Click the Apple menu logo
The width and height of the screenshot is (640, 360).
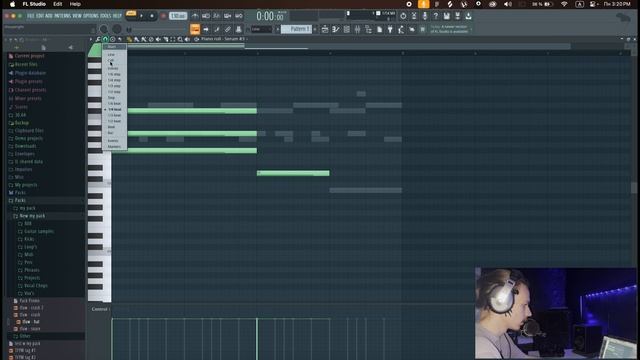[x=12, y=4]
